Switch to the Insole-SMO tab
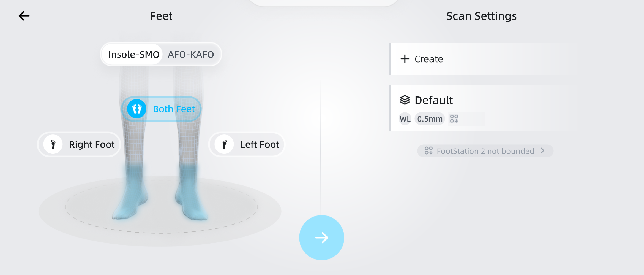This screenshot has width=644, height=275. [x=134, y=55]
